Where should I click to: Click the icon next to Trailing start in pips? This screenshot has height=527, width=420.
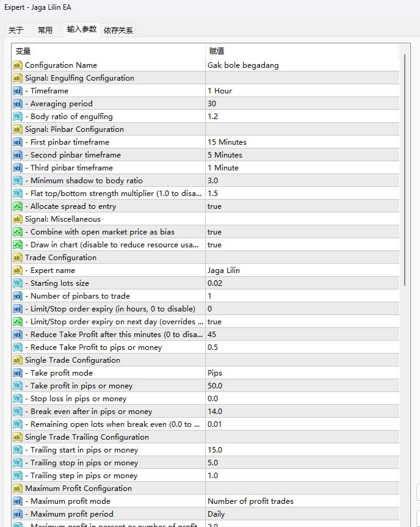(17, 450)
